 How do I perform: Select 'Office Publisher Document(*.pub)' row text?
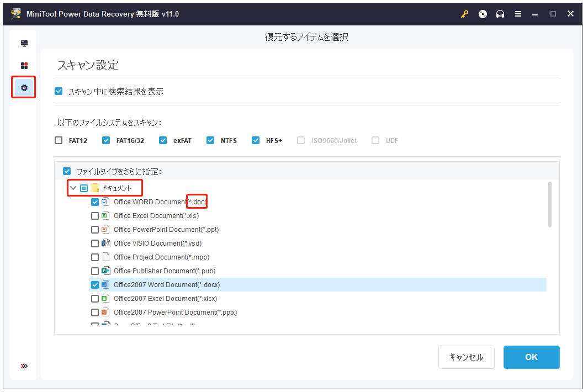(165, 271)
